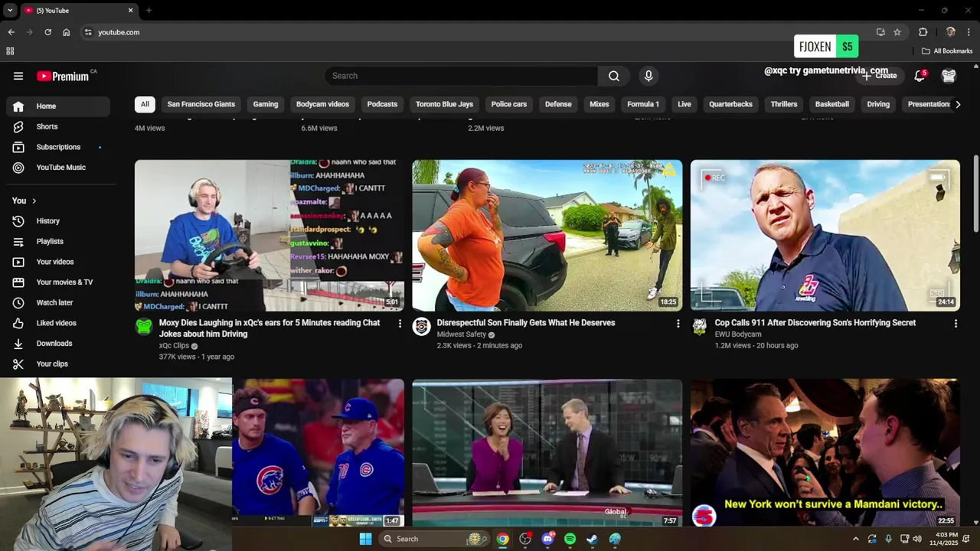Click the Midwest Safety channel avatar
Viewport: 980px width, 551px height.
point(422,327)
